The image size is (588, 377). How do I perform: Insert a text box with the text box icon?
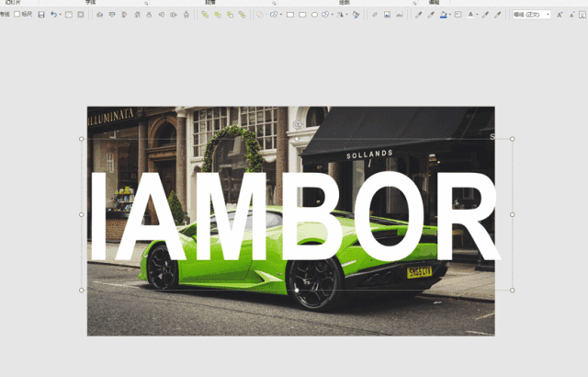458,15
